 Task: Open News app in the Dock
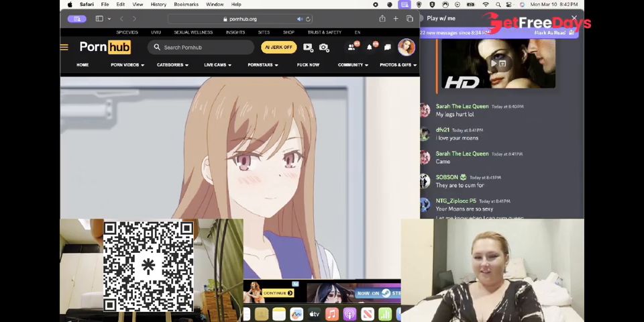(x=368, y=314)
